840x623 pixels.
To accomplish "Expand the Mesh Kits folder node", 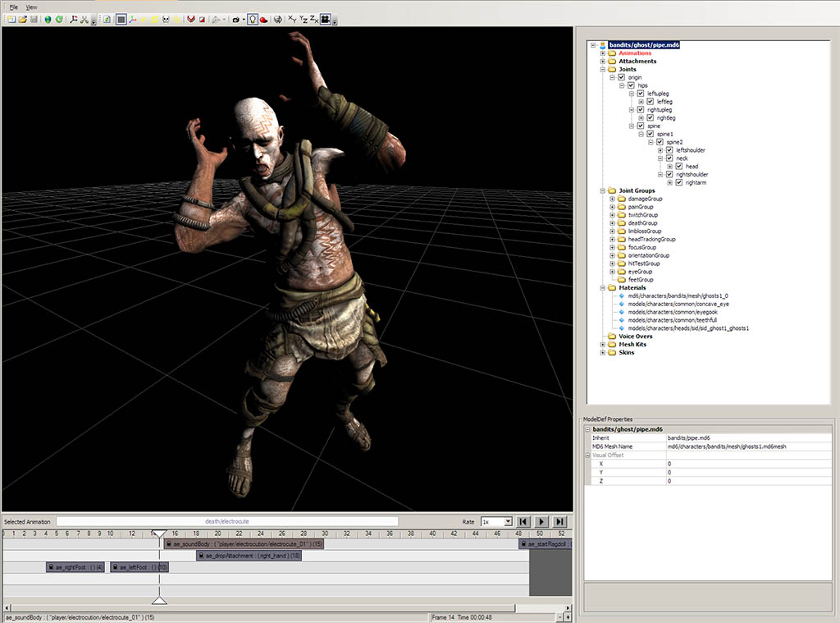I will 603,344.
